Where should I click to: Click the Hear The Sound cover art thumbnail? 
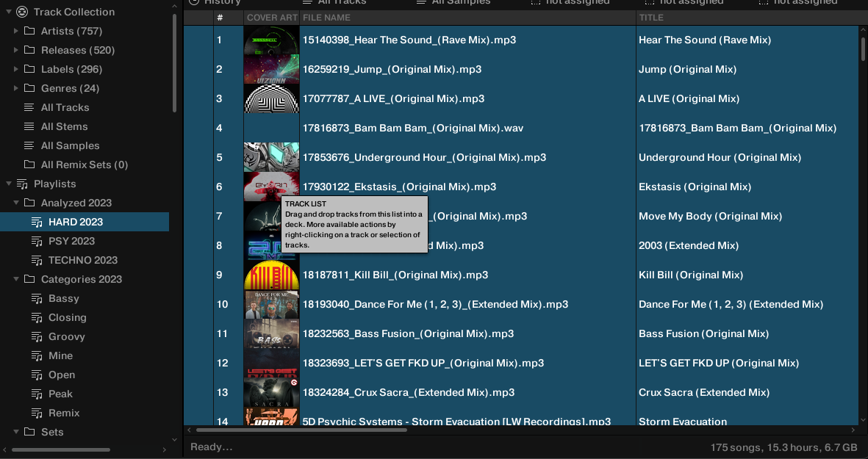coord(271,40)
